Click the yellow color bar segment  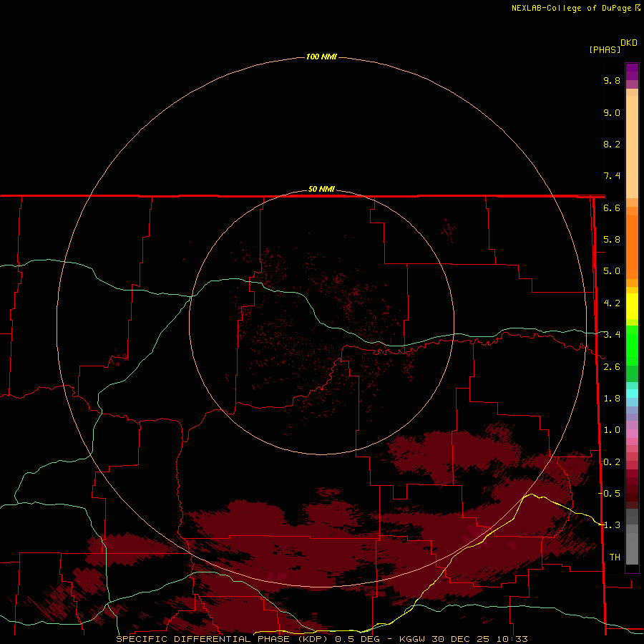point(632,306)
